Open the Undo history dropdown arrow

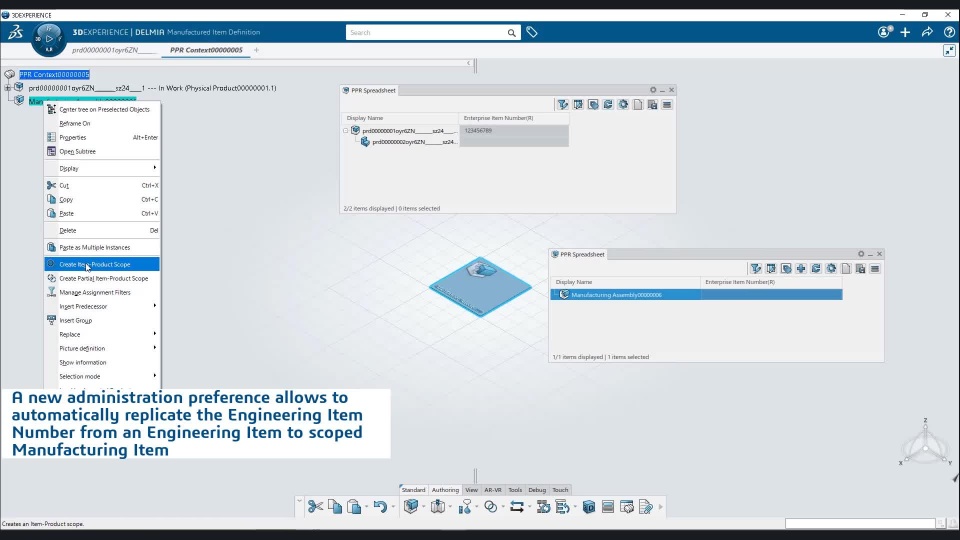coord(393,507)
